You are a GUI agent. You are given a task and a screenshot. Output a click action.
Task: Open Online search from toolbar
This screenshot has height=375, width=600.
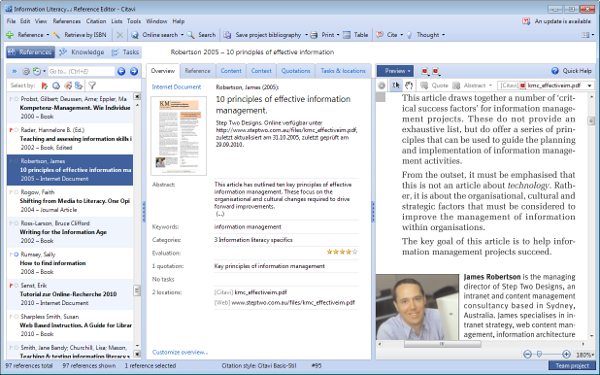(x=157, y=35)
